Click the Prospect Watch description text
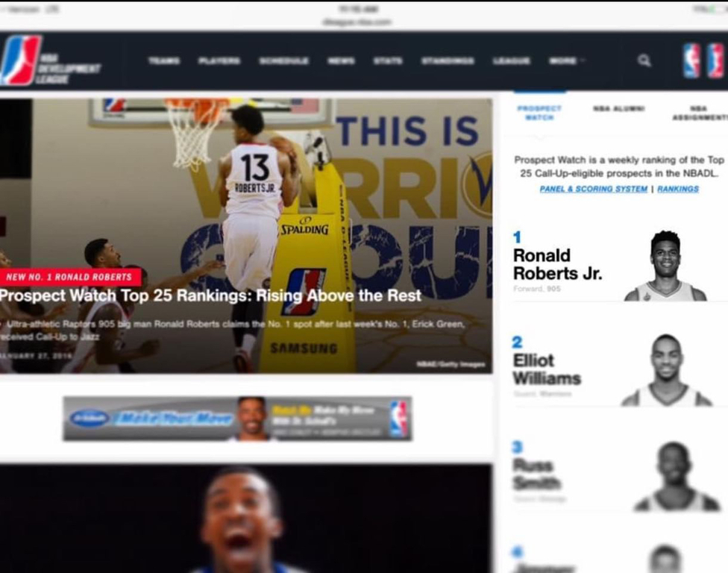Viewport: 728px width, 573px height. tap(619, 166)
